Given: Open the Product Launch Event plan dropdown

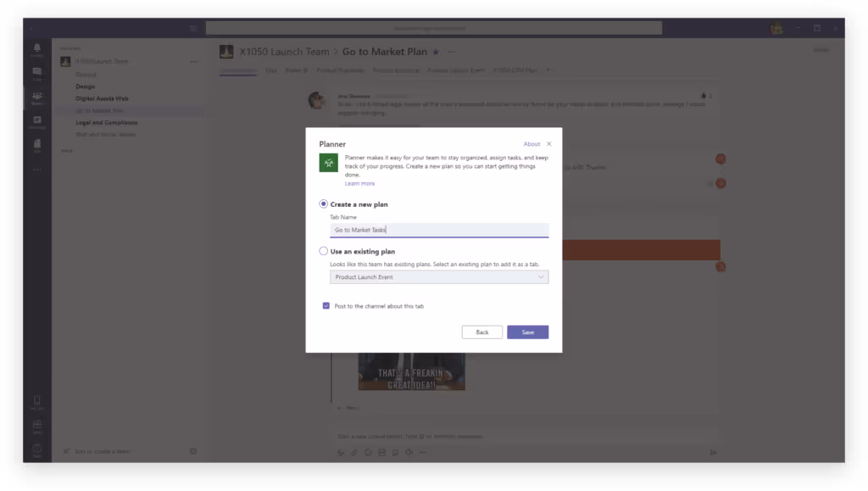Looking at the screenshot, I should 439,277.
